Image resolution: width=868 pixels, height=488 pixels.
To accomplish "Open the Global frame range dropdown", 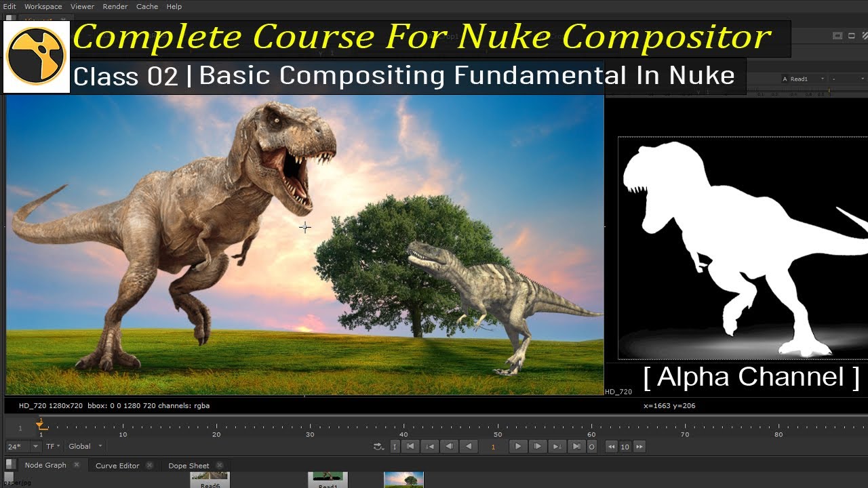I will coord(85,446).
